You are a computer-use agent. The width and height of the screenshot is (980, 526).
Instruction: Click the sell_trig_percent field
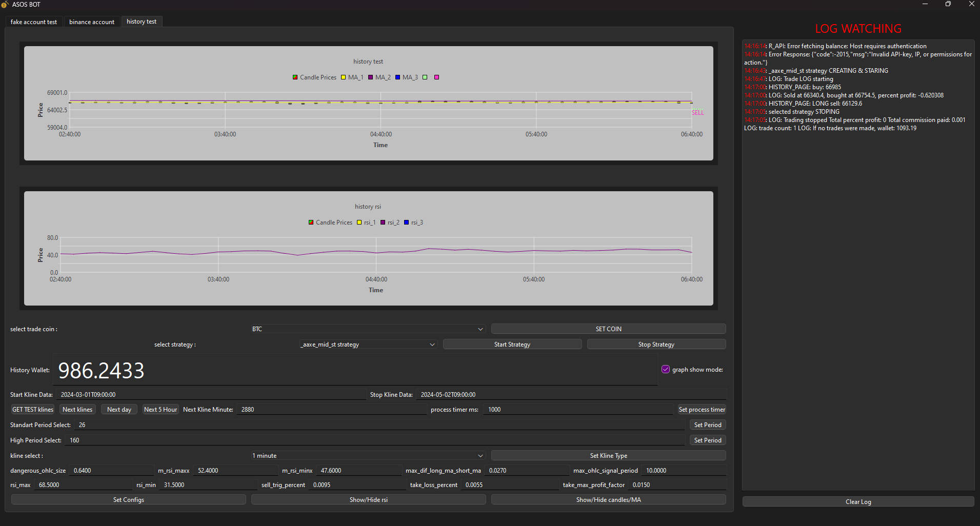(357, 485)
